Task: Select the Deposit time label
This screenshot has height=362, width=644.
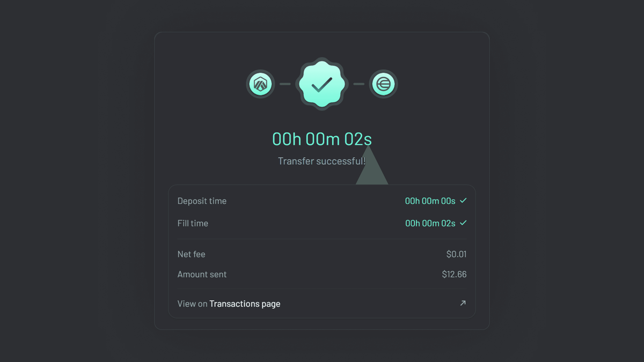Action: [x=202, y=201]
